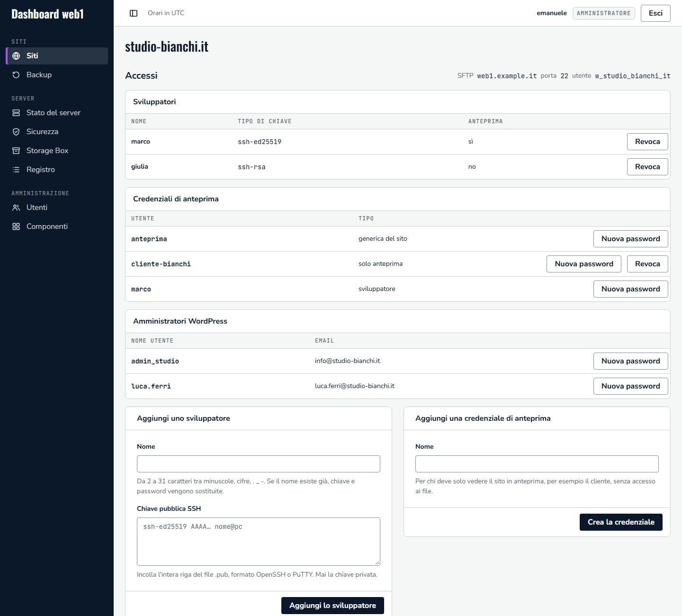Reset password for admin_studio

(x=631, y=361)
